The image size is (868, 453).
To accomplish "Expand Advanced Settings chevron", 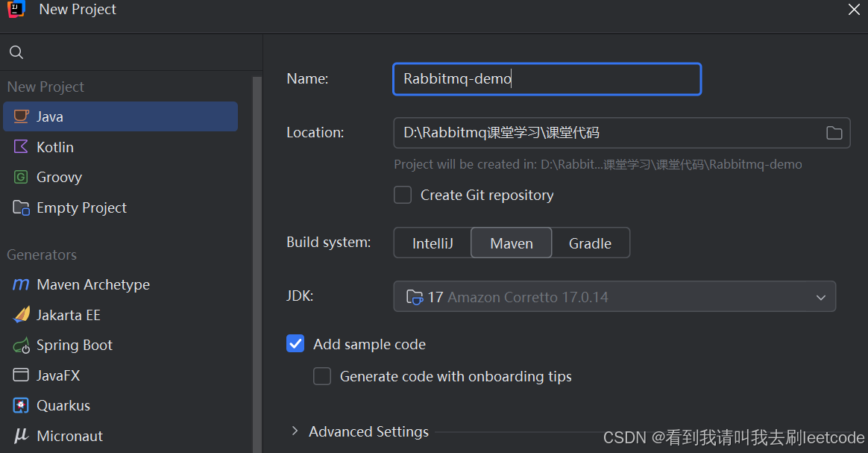I will (295, 431).
